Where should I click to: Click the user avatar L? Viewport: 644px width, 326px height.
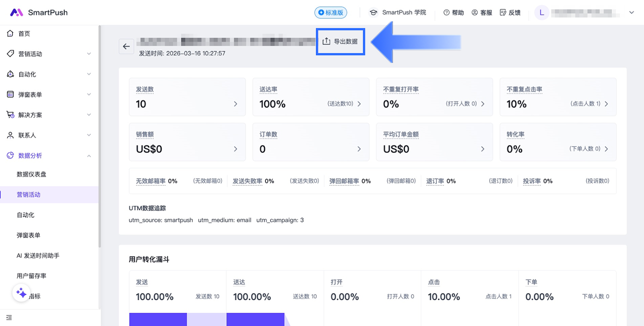541,12
